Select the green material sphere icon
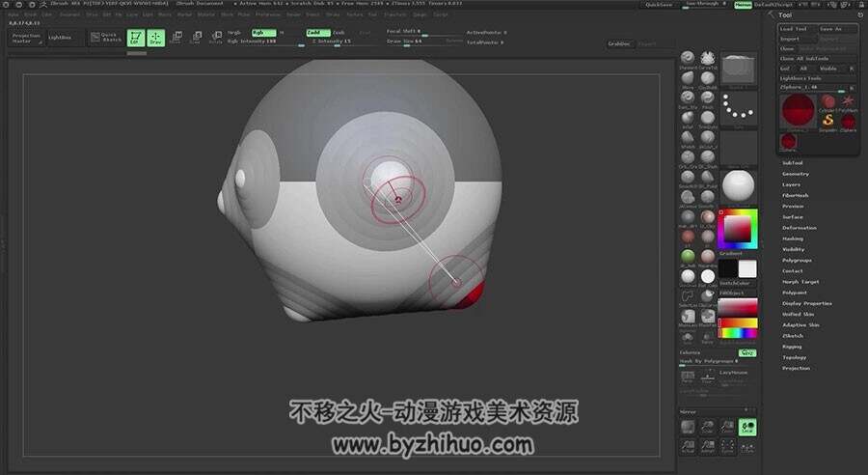Screen dimensions: 868x475 click(x=688, y=257)
